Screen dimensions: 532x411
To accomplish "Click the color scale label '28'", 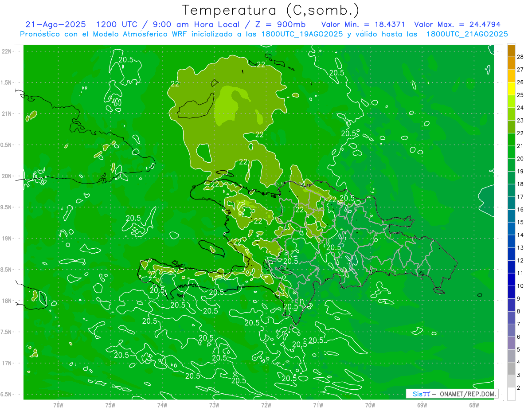I will 520,57.
